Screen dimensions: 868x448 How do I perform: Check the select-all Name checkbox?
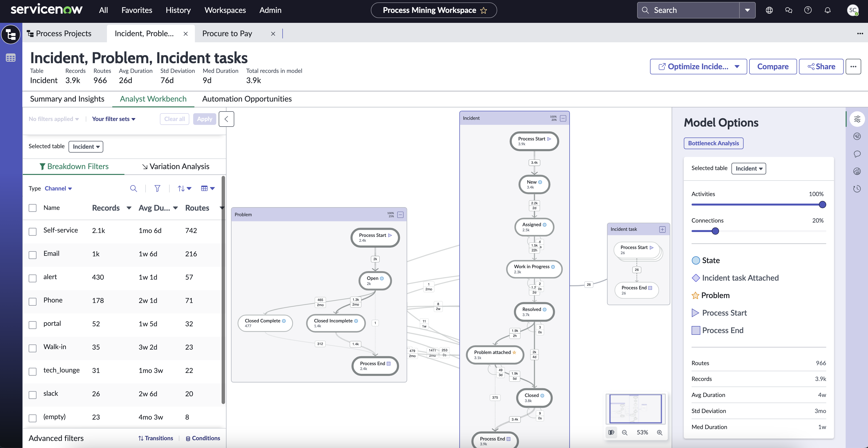pos(33,208)
